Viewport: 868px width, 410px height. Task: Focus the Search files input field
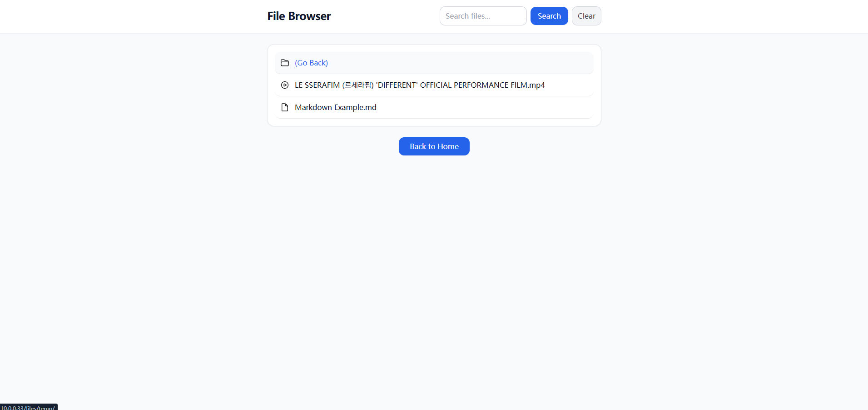483,16
